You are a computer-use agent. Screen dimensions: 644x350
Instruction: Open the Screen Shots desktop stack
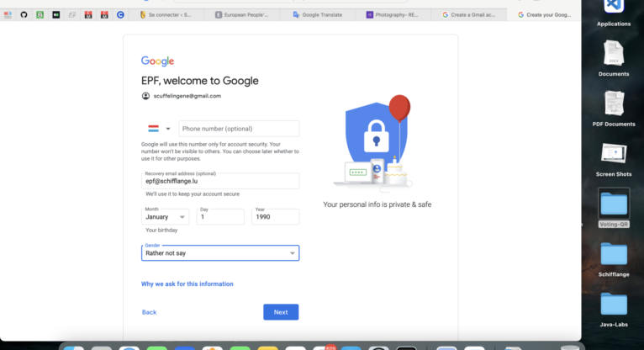pyautogui.click(x=614, y=154)
